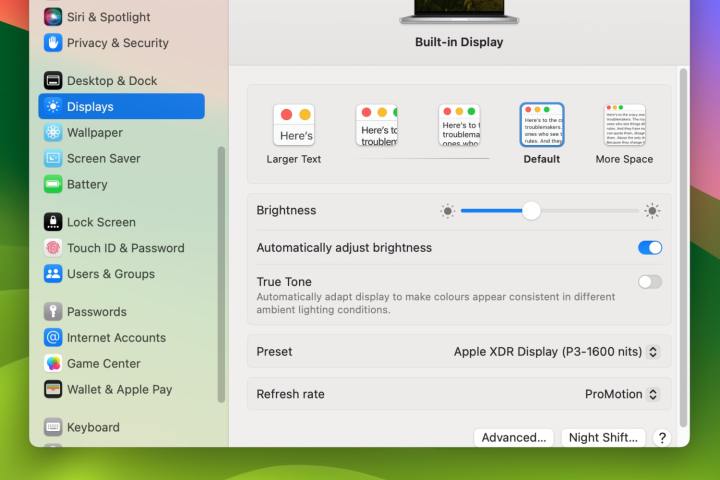Open Privacy & Security settings

point(118,43)
